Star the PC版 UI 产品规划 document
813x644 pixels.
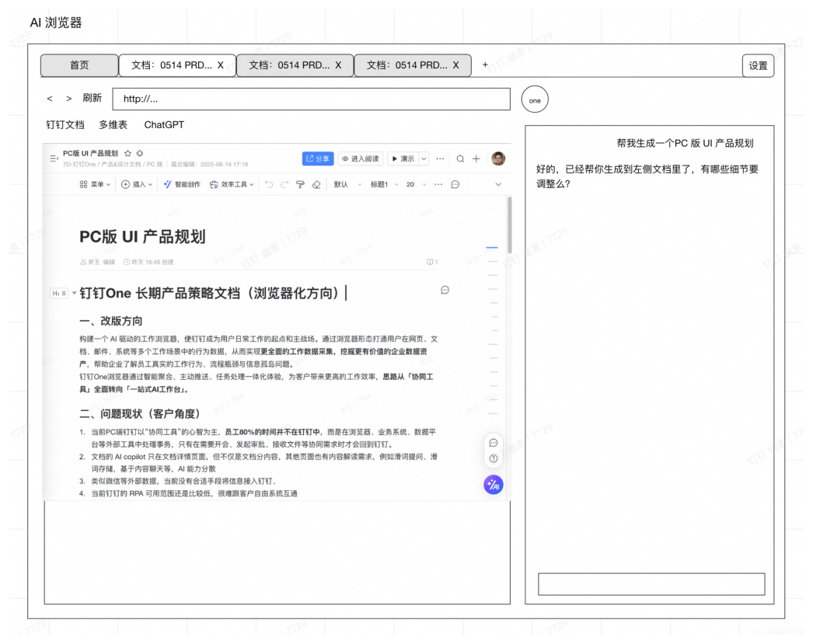[127, 153]
